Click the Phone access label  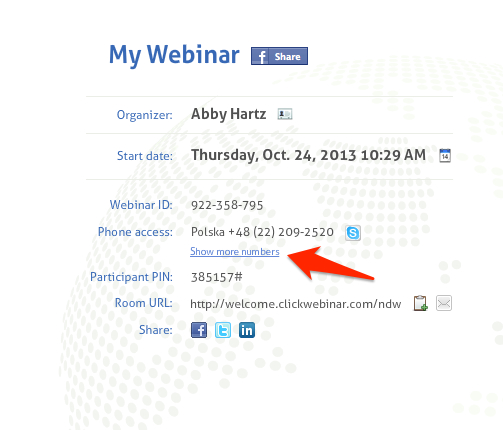coord(135,232)
